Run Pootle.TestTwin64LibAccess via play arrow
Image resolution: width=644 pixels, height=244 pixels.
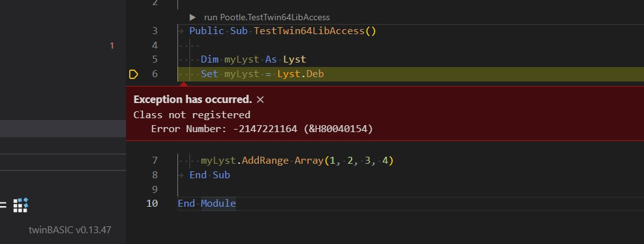[193, 17]
